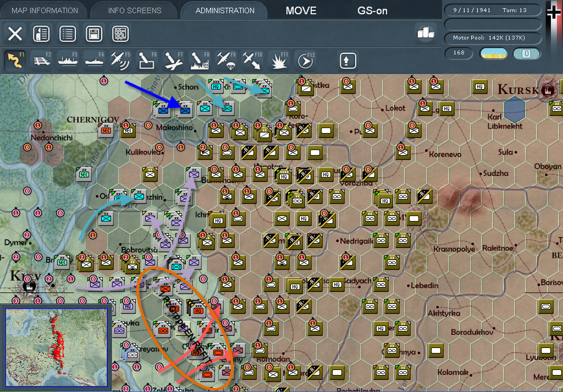Screen dimensions: 563x392
Task: Click the date and Turn 13 display
Action: point(493,10)
